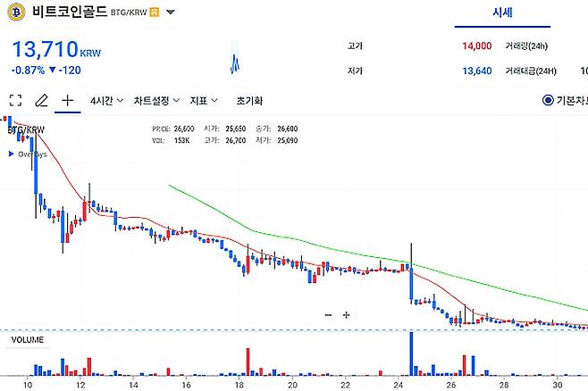Expand the Overlays disclosure triangle

pyautogui.click(x=12, y=154)
